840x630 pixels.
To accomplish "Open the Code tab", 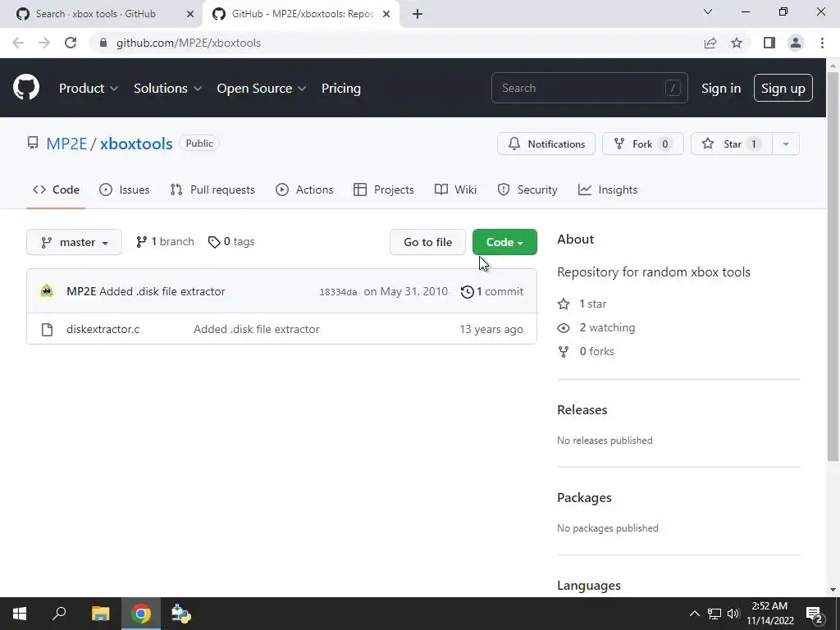I will pos(56,189).
